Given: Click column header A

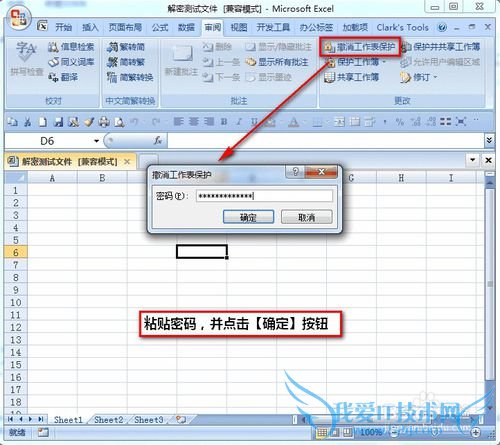Looking at the screenshot, I should tap(52, 178).
